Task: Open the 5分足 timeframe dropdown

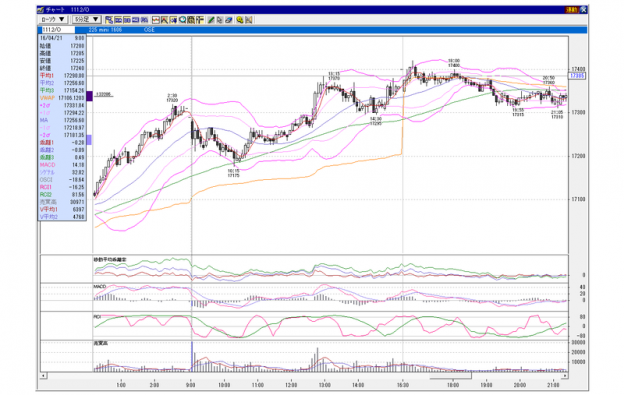Action: (x=87, y=19)
